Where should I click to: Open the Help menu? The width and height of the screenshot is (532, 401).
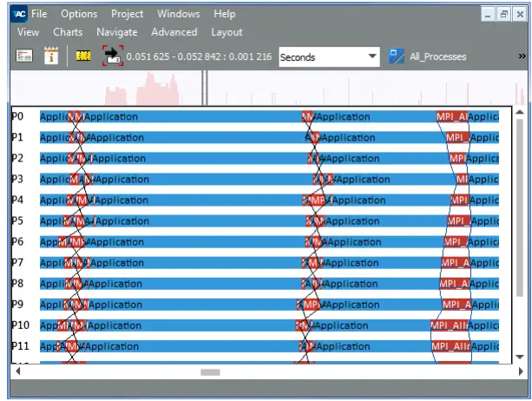coord(224,14)
